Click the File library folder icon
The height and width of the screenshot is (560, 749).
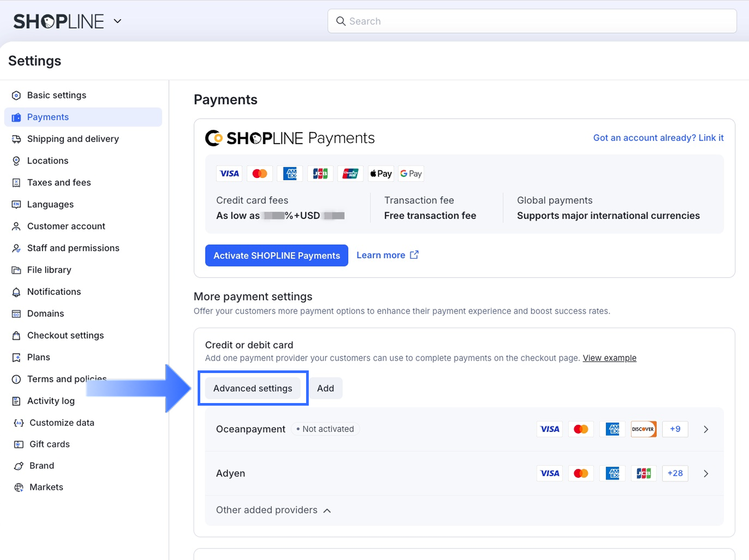16,270
